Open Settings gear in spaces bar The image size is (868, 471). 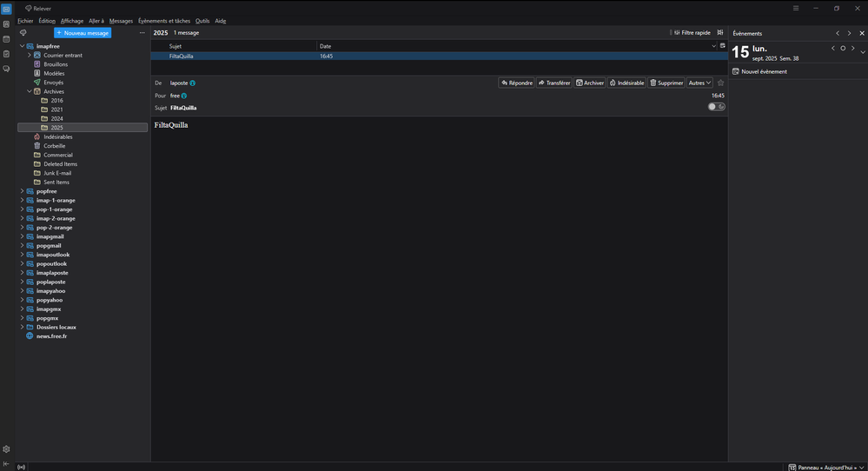click(x=6, y=449)
